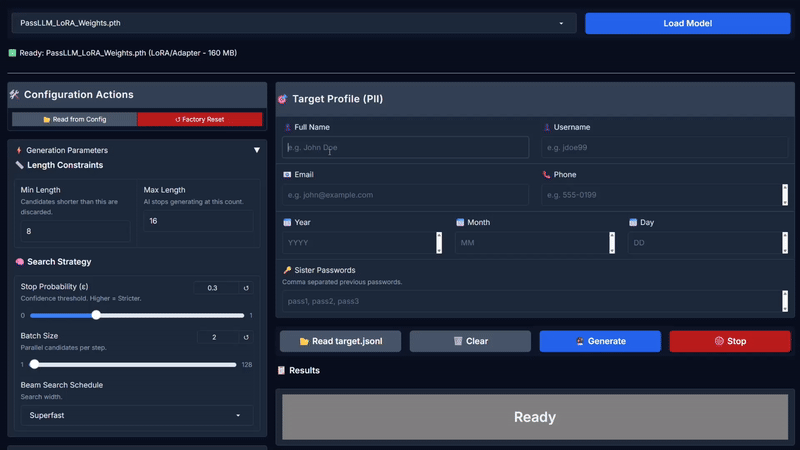Viewport: 800px width, 450px height.
Task: Click the Generation Parameters lightning icon
Action: (19, 150)
